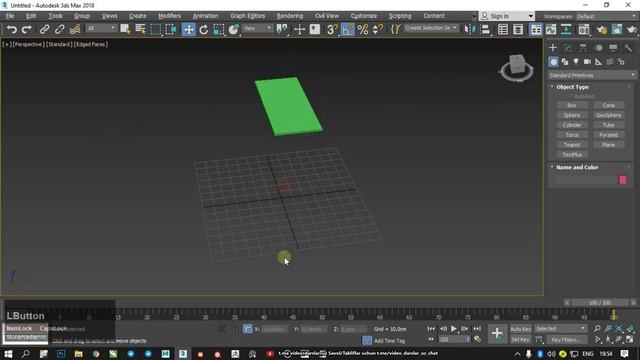Click the Sphere object type button
640x360 pixels.
(572, 115)
